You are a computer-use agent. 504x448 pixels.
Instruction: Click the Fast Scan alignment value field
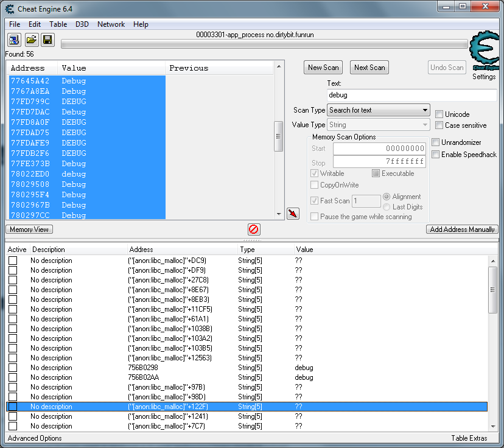tap(366, 201)
